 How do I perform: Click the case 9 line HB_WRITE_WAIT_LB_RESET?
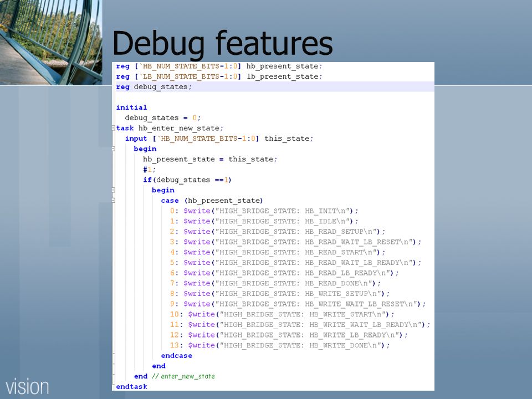(298, 304)
